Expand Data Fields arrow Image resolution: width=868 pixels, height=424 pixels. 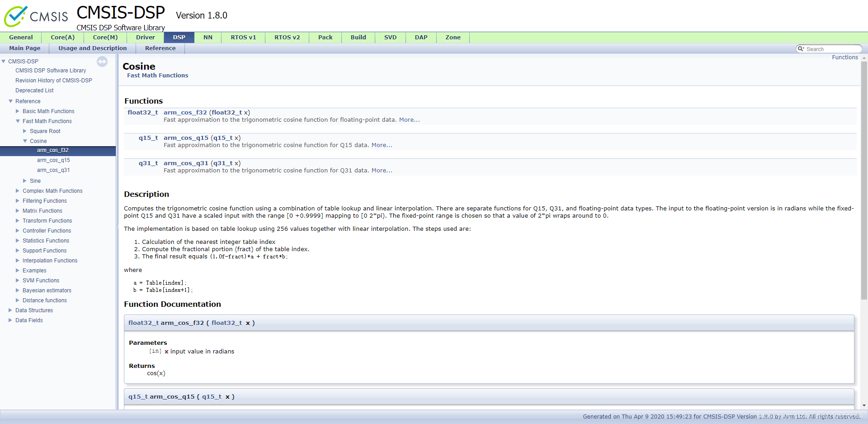click(x=10, y=320)
